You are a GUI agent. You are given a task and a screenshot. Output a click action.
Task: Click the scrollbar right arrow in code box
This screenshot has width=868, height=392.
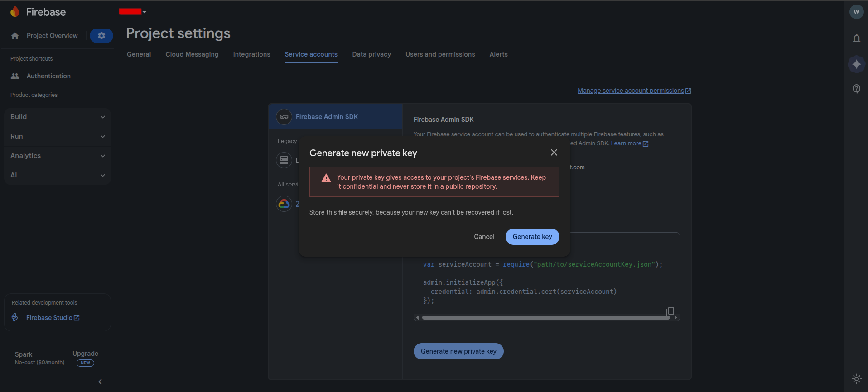(675, 318)
